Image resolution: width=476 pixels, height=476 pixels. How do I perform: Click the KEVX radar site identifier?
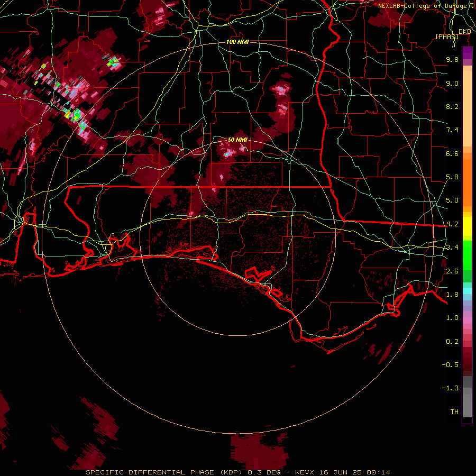[x=305, y=472]
